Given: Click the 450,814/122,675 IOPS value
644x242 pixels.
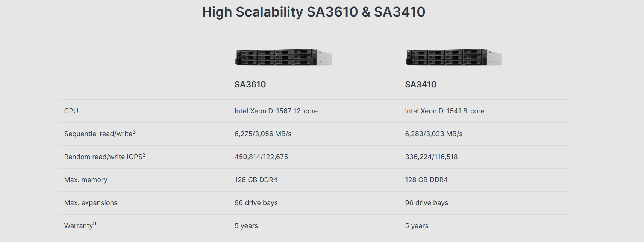Looking at the screenshot, I should 261,157.
